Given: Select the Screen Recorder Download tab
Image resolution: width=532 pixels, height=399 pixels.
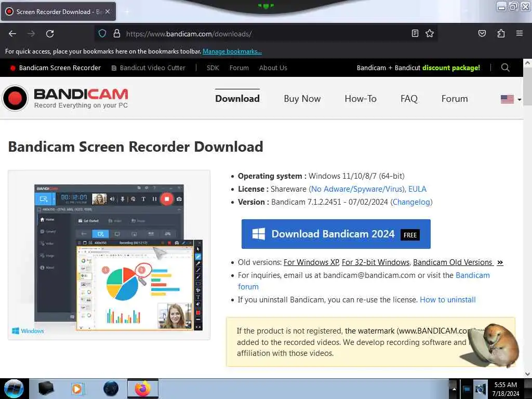Looking at the screenshot, I should [x=58, y=11].
